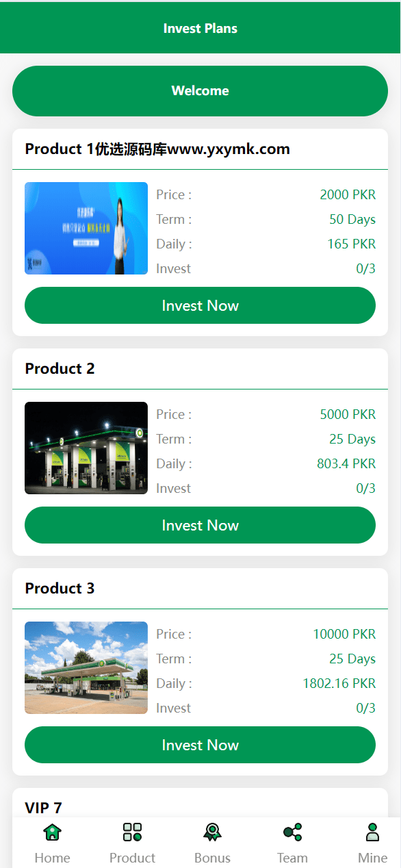The width and height of the screenshot is (401, 868).
Task: Select the Home tab label
Action: [x=52, y=858]
